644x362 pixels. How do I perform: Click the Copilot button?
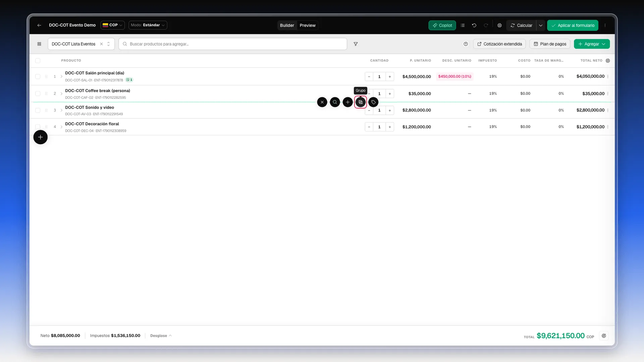pyautogui.click(x=442, y=25)
